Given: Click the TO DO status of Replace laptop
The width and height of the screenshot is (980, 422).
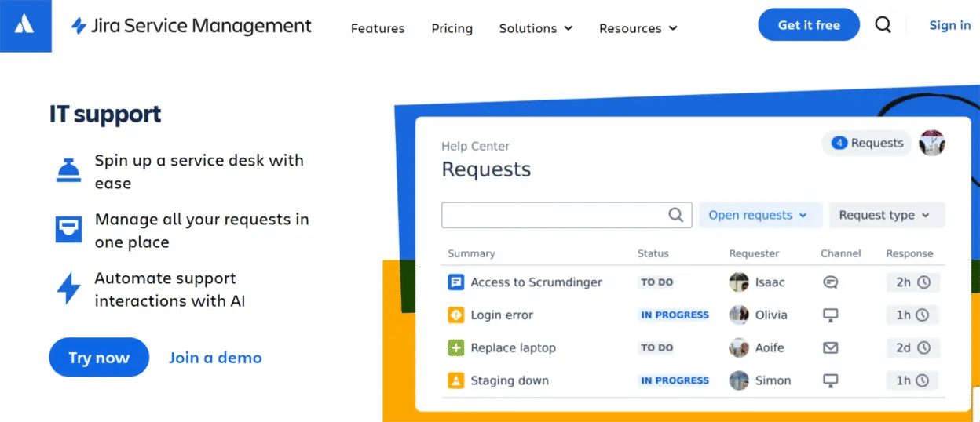Looking at the screenshot, I should [x=656, y=347].
